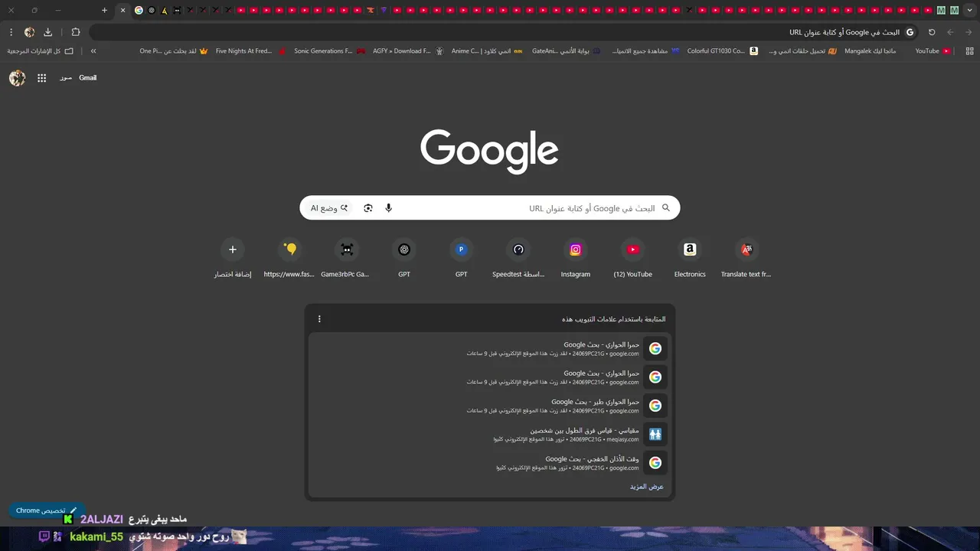Image resolution: width=980 pixels, height=551 pixels.
Task: Open the مانجا ليك Mangalek bookmark
Action: [871, 51]
